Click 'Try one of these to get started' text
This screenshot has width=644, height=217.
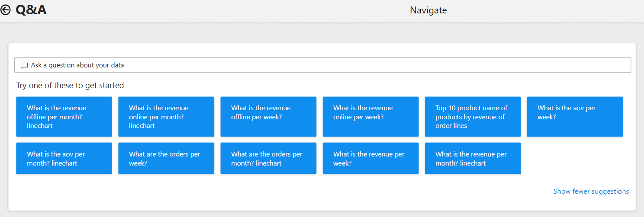[70, 86]
